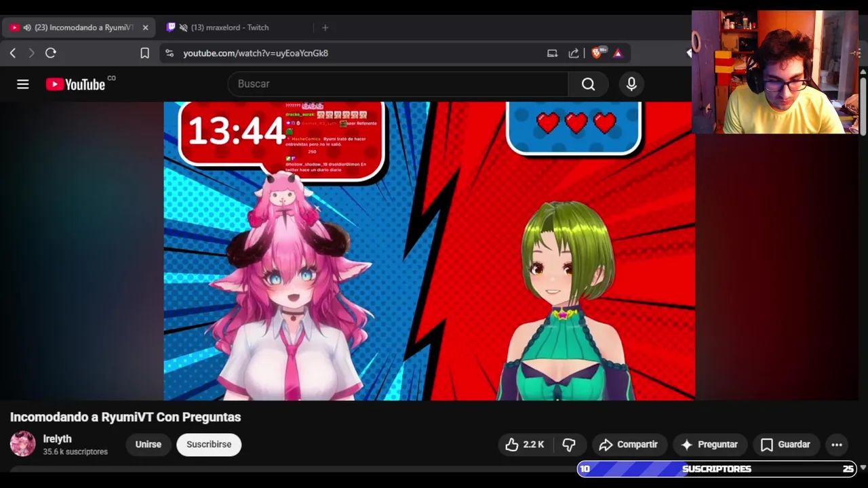Click the 35.6 k suscriptores text
This screenshot has width=868, height=488.
click(x=75, y=451)
